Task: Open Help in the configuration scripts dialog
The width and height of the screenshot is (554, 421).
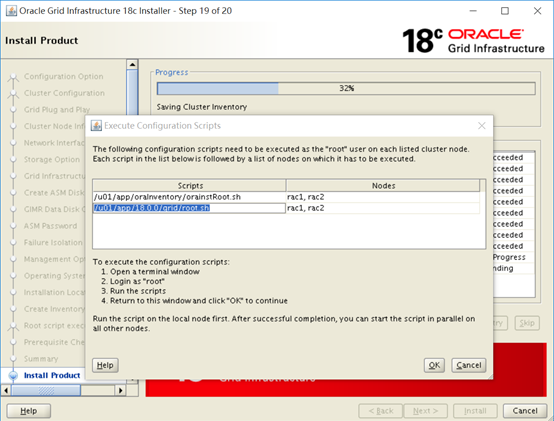Action: 105,365
